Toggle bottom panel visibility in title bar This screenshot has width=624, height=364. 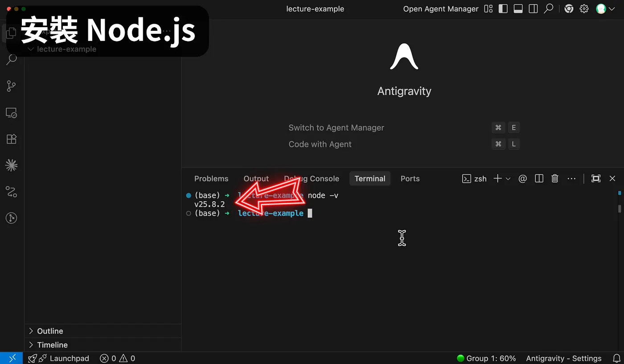(x=518, y=9)
